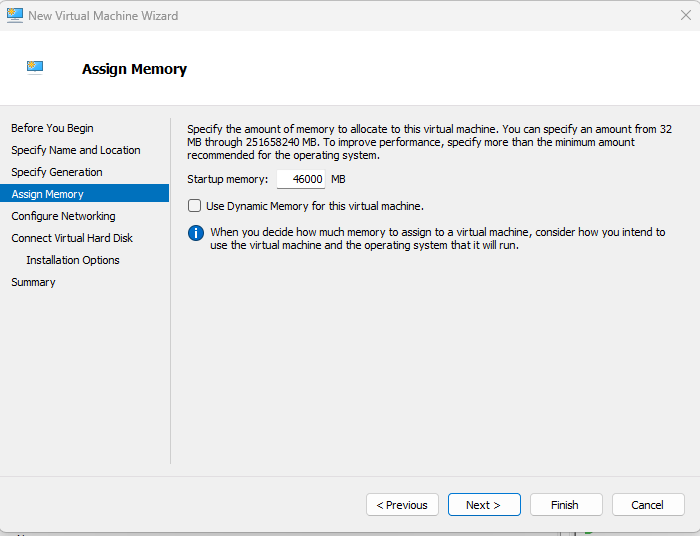Click the virtual machine icon beside the page heading
Viewport: 700px width, 536px height.
(x=35, y=68)
